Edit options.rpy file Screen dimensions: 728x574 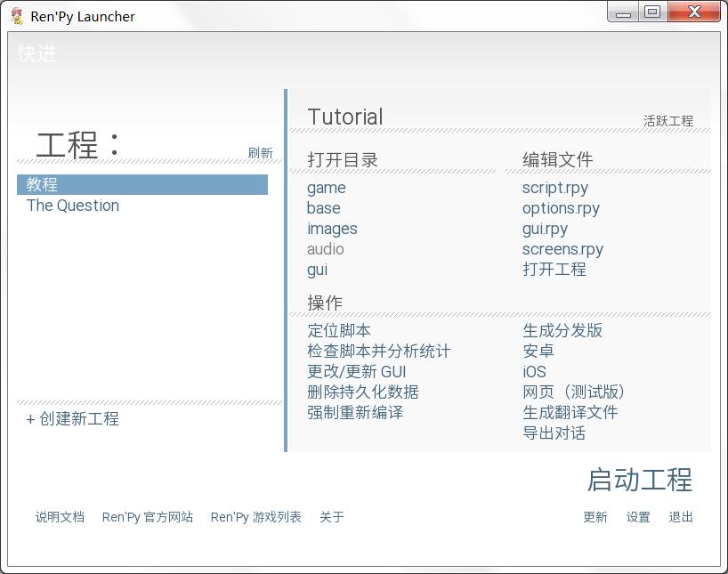561,208
